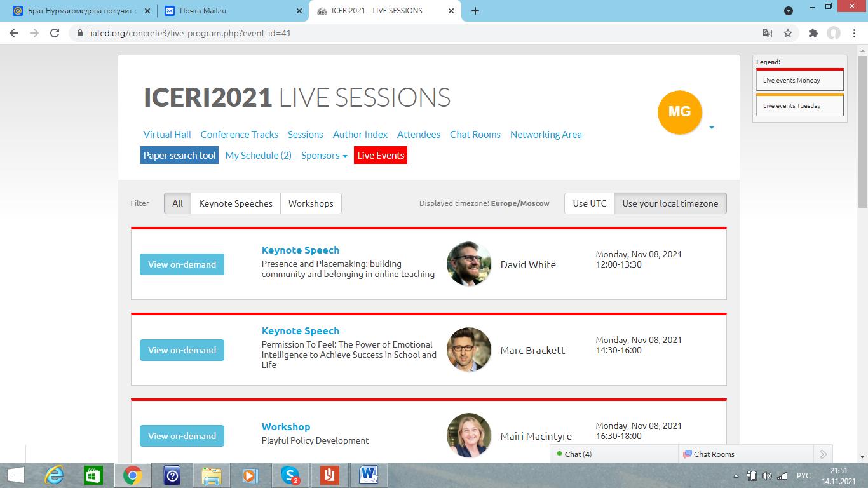Open the MG user avatar dropdown arrow
Viewport: 868px width, 488px height.
tap(712, 128)
